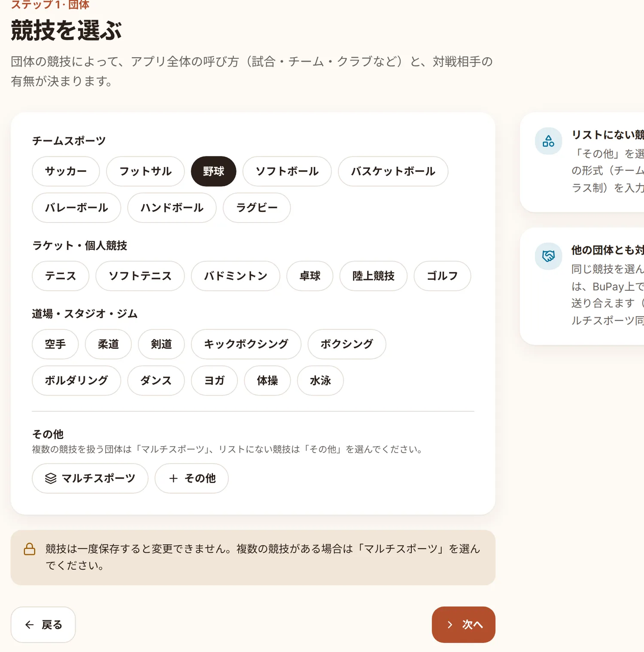Viewport: 644px width, 652px height.
Task: Pick the ボクシング chip
Action: click(347, 344)
